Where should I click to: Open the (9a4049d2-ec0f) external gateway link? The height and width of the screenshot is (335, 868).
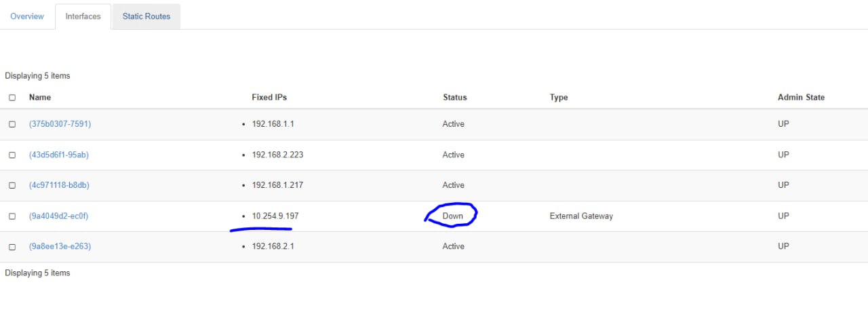click(x=59, y=216)
